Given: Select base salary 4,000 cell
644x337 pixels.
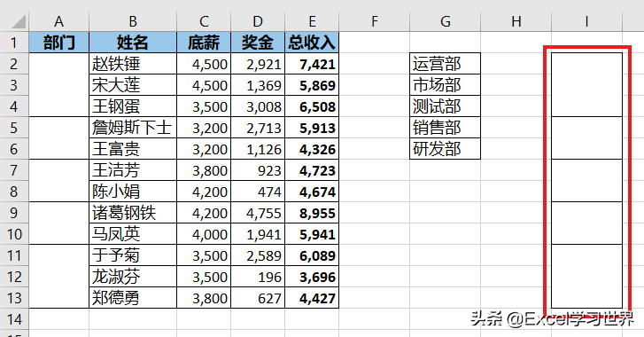Looking at the screenshot, I should [204, 234].
